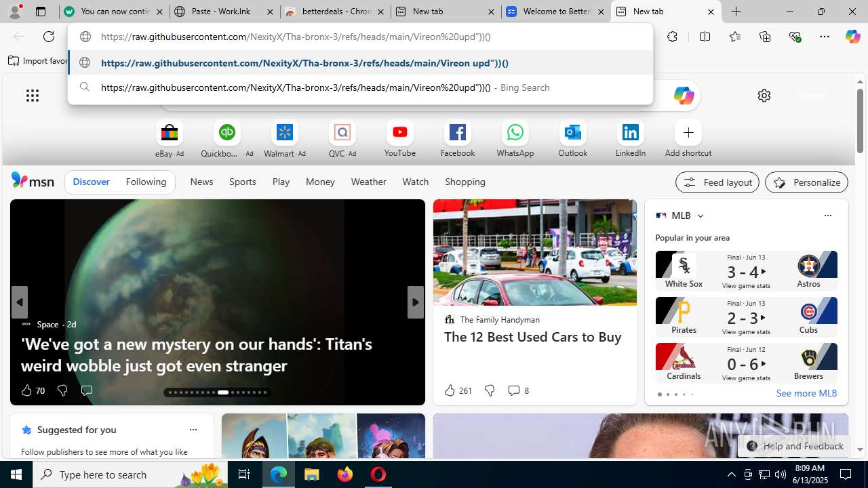Open Browser essentials heart icon
Image resolution: width=868 pixels, height=488 pixels.
tap(795, 37)
